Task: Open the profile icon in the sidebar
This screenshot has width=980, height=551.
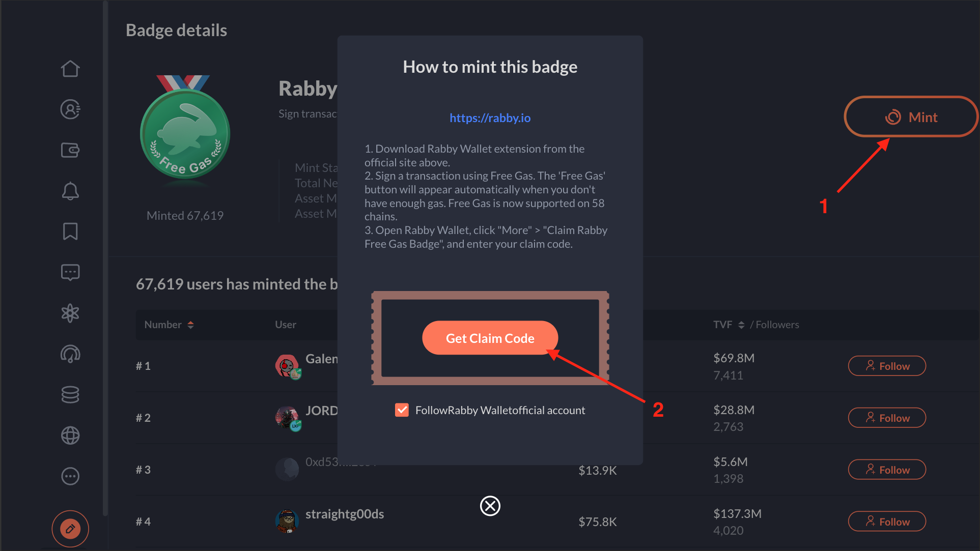Action: 70,109
